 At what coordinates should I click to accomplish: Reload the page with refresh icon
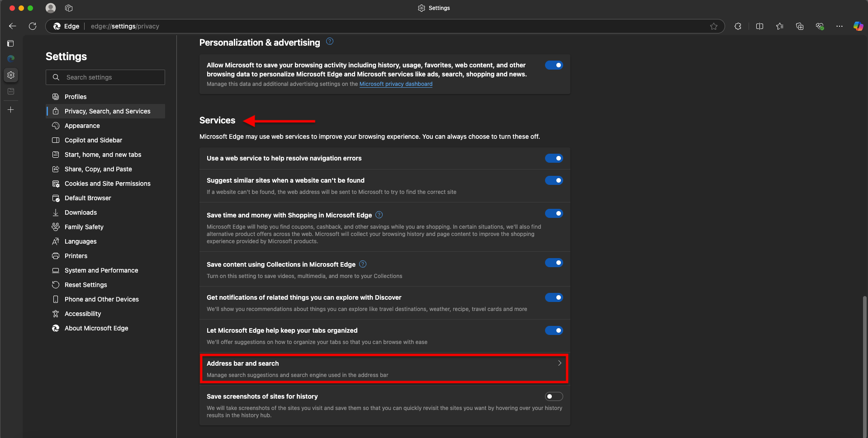pos(33,26)
